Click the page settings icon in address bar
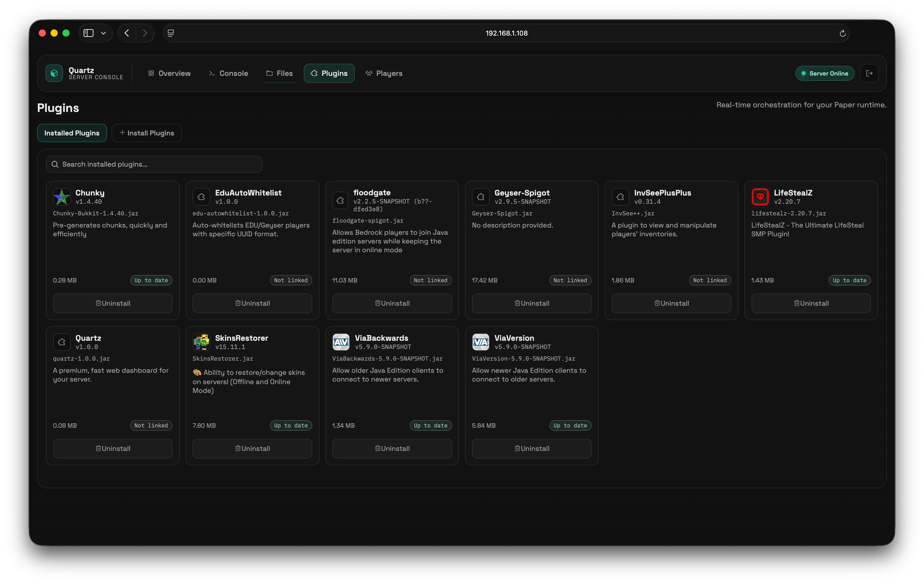This screenshot has height=584, width=924. pyautogui.click(x=171, y=33)
